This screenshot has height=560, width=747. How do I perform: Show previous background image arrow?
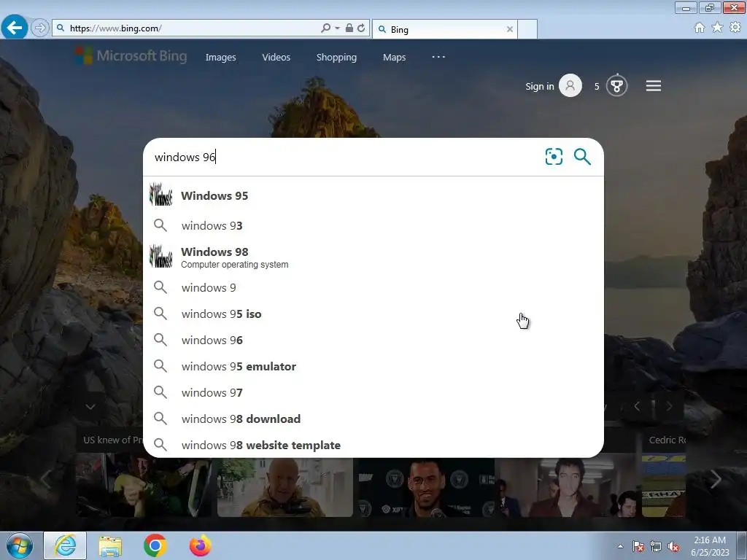coord(637,406)
